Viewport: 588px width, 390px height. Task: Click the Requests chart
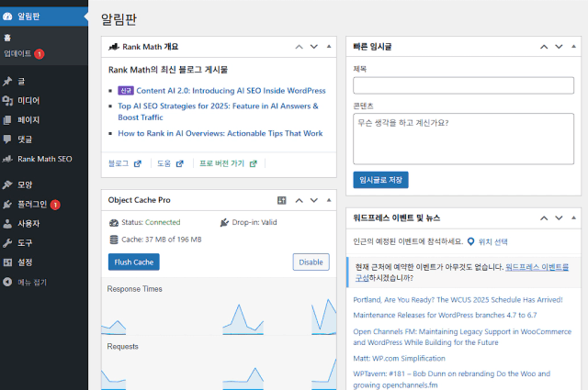219,373
